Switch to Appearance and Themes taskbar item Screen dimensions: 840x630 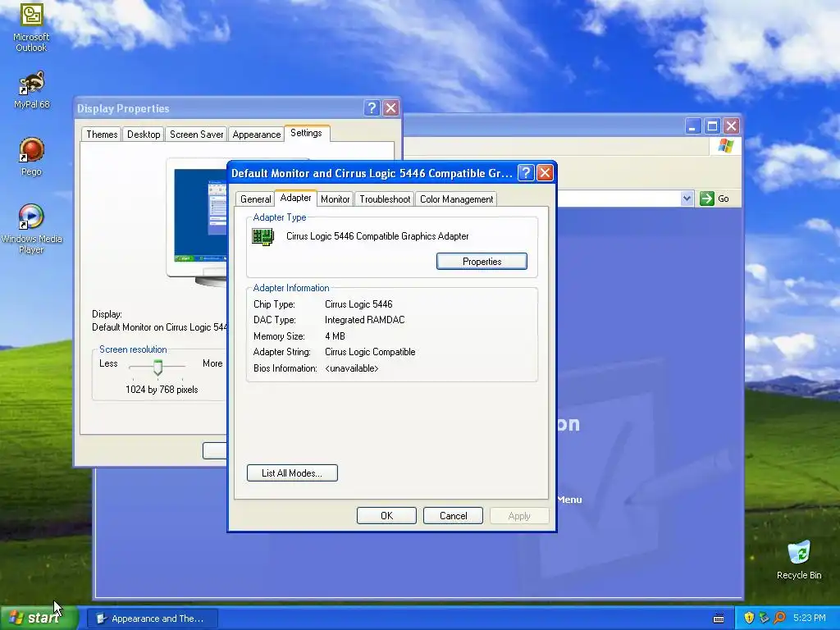152,619
